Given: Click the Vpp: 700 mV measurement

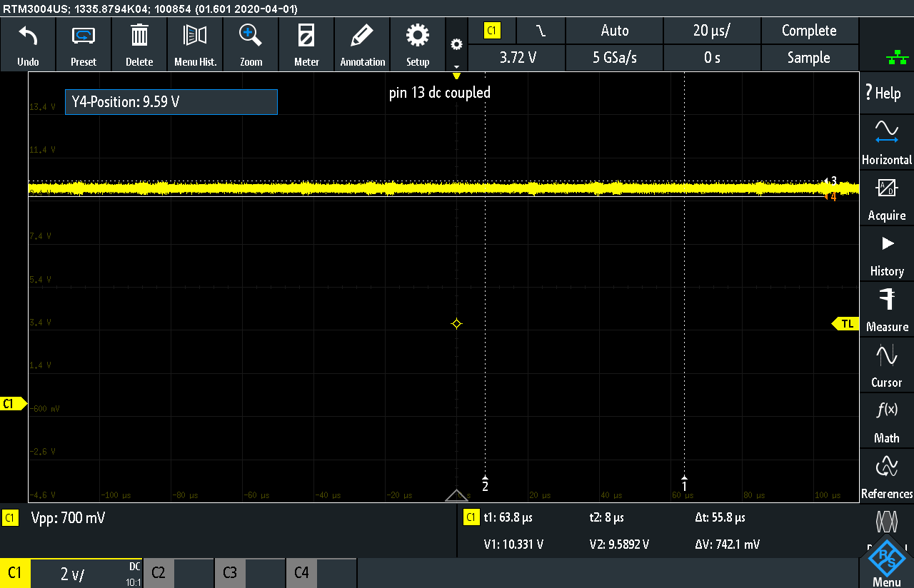Looking at the screenshot, I should pos(68,518).
